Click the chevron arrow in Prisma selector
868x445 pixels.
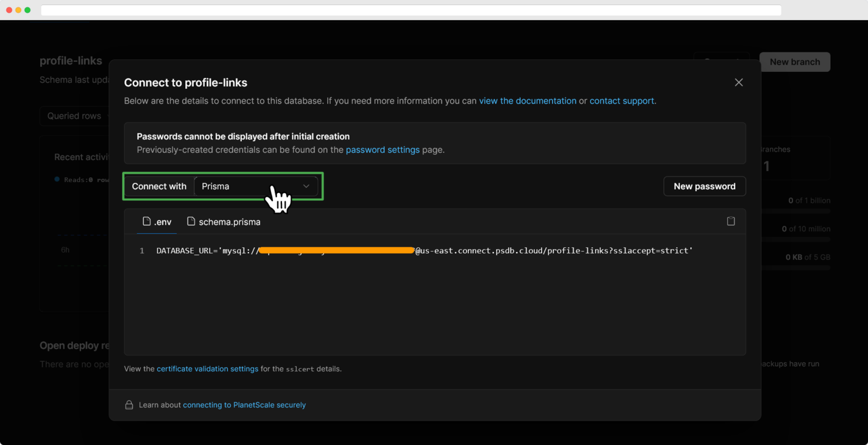point(306,186)
